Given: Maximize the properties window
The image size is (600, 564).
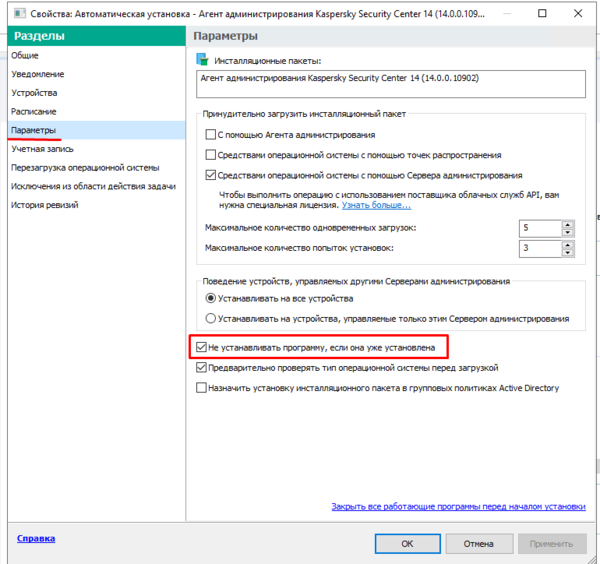Looking at the screenshot, I should click(x=542, y=13).
